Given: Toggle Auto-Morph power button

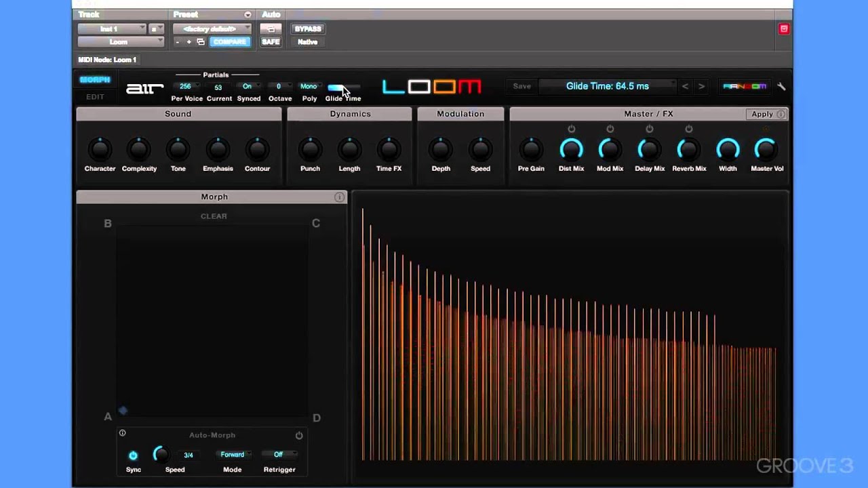Looking at the screenshot, I should [x=298, y=435].
